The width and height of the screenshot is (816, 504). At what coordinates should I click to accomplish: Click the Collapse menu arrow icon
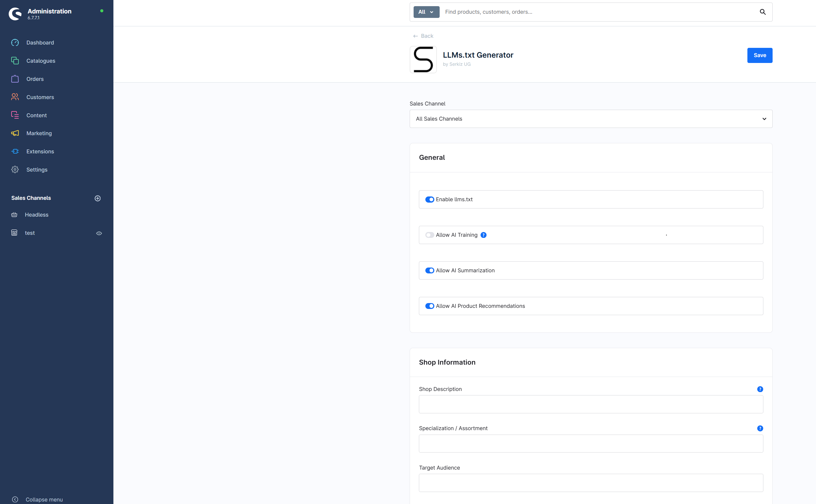point(15,499)
